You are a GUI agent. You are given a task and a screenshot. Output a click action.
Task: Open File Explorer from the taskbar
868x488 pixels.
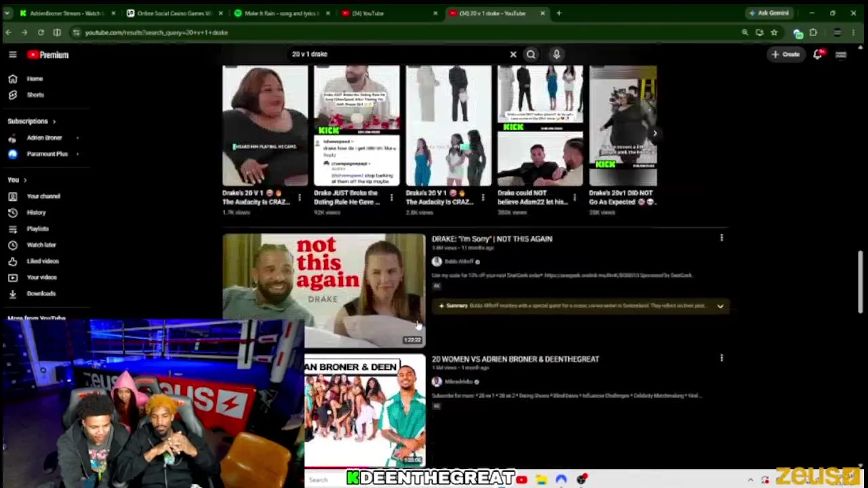pos(541,480)
